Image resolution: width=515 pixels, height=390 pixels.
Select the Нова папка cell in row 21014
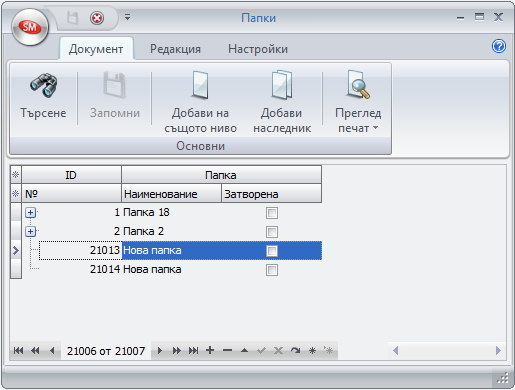point(171,269)
